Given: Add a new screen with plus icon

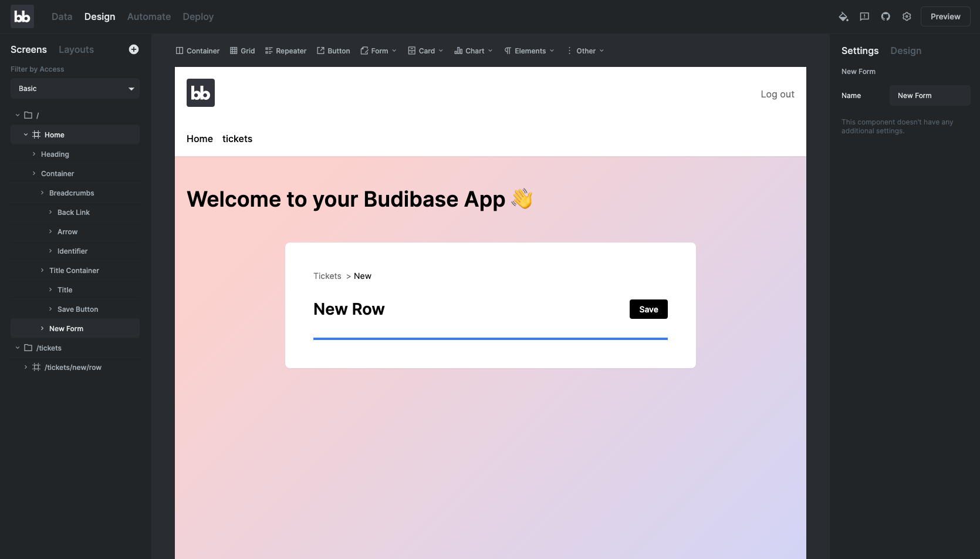Looking at the screenshot, I should coord(134,49).
